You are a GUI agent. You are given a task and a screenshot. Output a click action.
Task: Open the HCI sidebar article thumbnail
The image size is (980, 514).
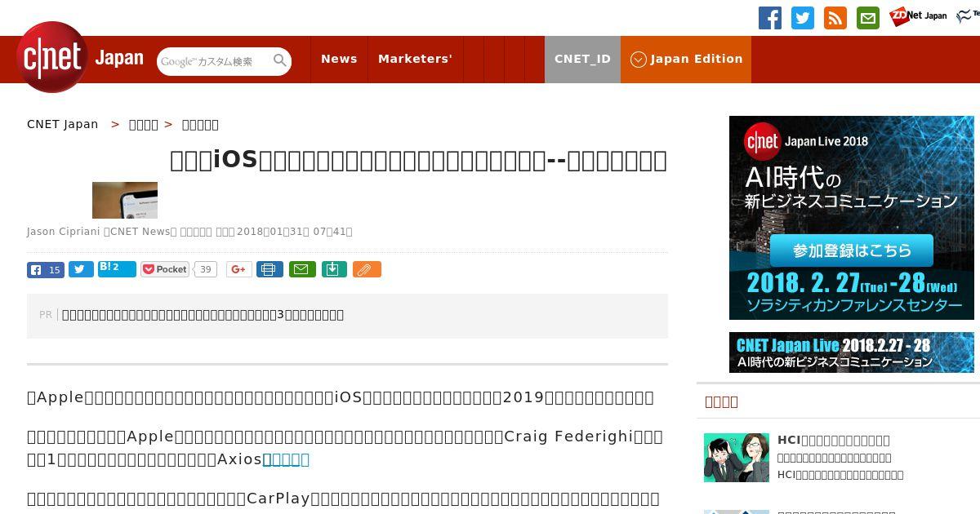point(737,458)
